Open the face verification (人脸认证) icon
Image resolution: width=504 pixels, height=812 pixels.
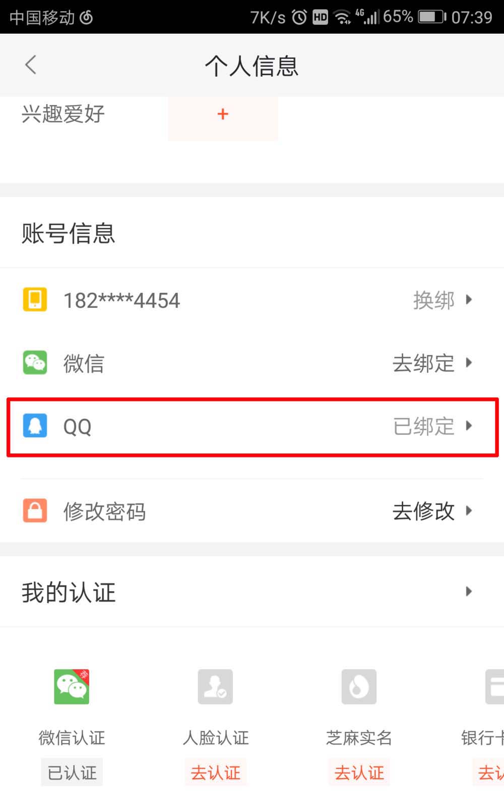coord(215,686)
